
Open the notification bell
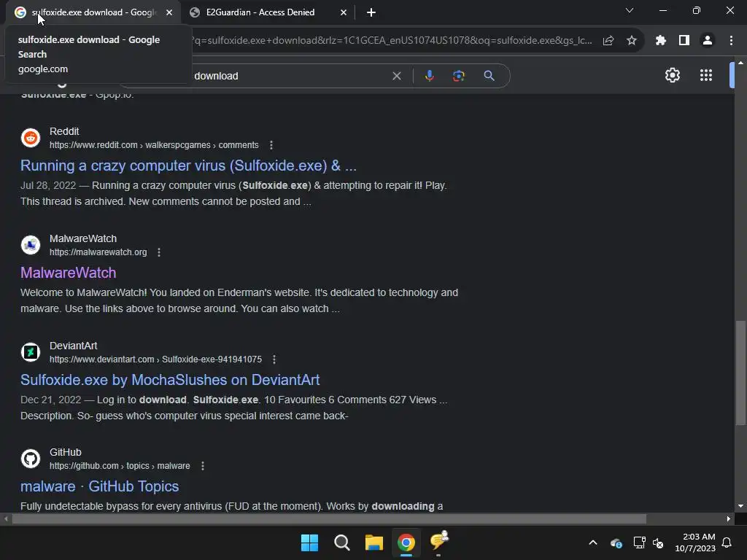(727, 542)
